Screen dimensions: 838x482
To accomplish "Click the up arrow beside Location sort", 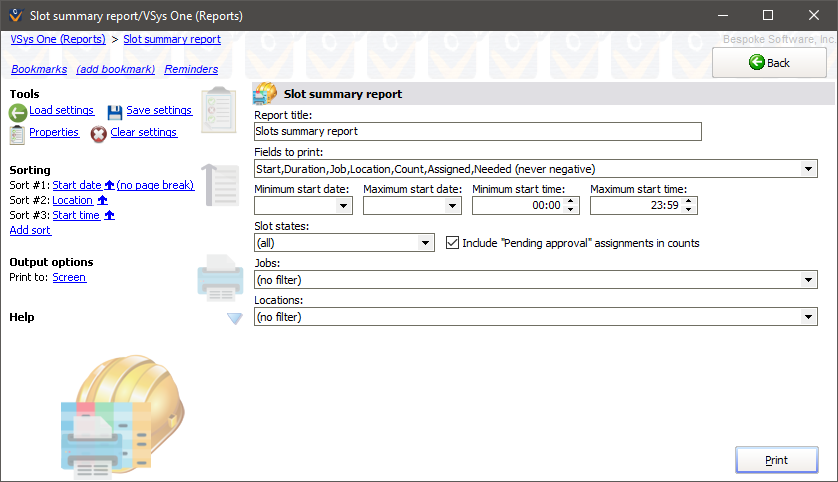I will point(102,201).
